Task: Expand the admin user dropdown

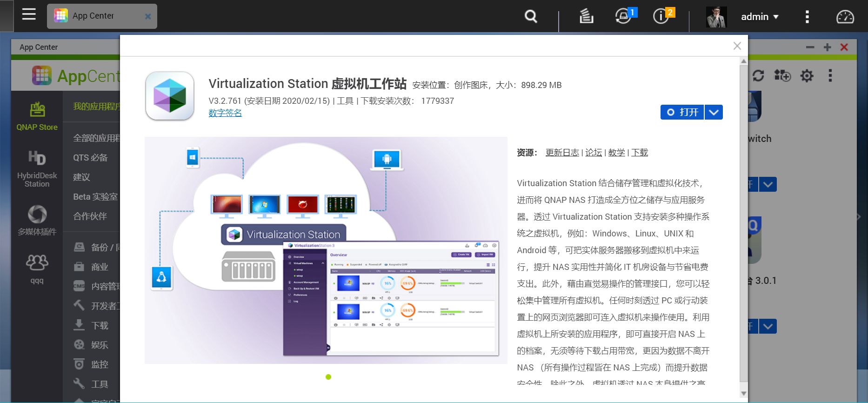Action: point(759,17)
